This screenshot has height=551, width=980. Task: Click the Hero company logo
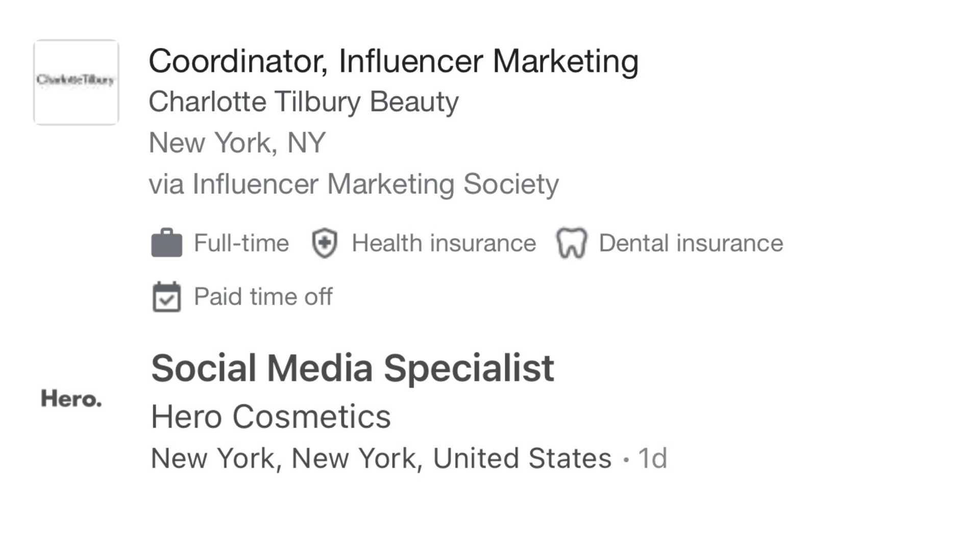pos(71,398)
